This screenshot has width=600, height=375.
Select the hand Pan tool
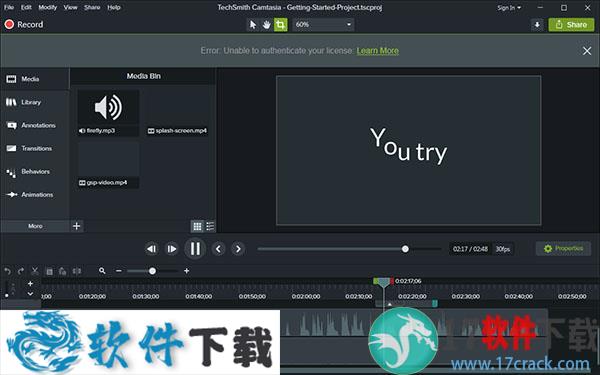266,25
